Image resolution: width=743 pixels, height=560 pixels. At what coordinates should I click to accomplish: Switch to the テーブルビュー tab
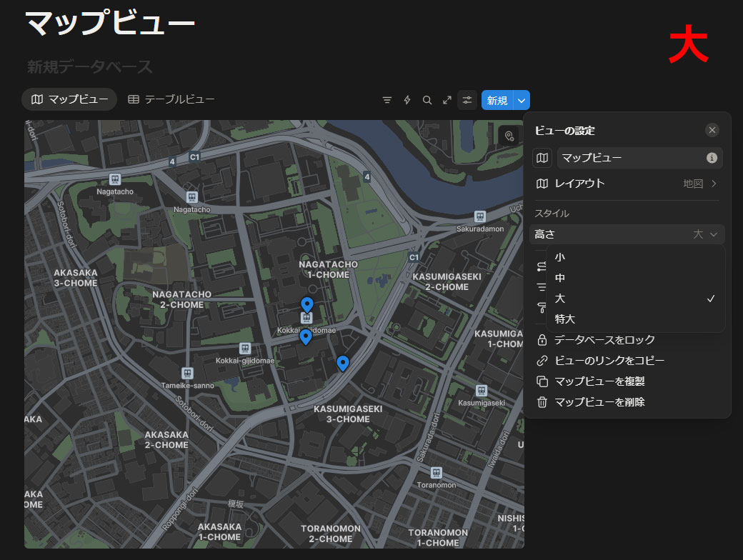coord(171,99)
